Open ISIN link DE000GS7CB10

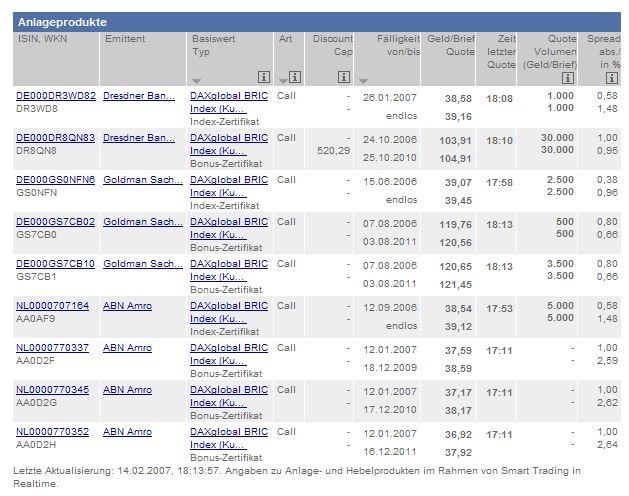pos(55,264)
